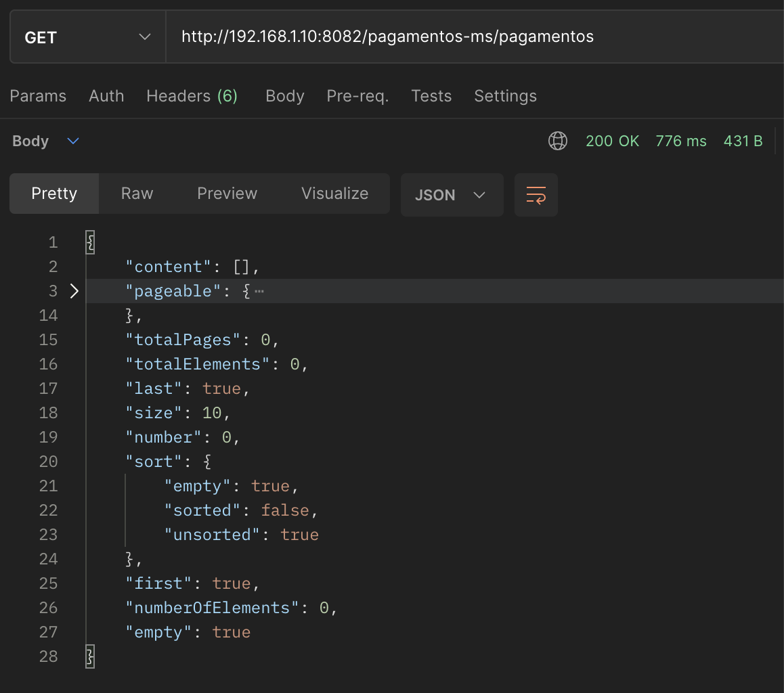
Task: Click the 431 B response size
Action: [743, 141]
